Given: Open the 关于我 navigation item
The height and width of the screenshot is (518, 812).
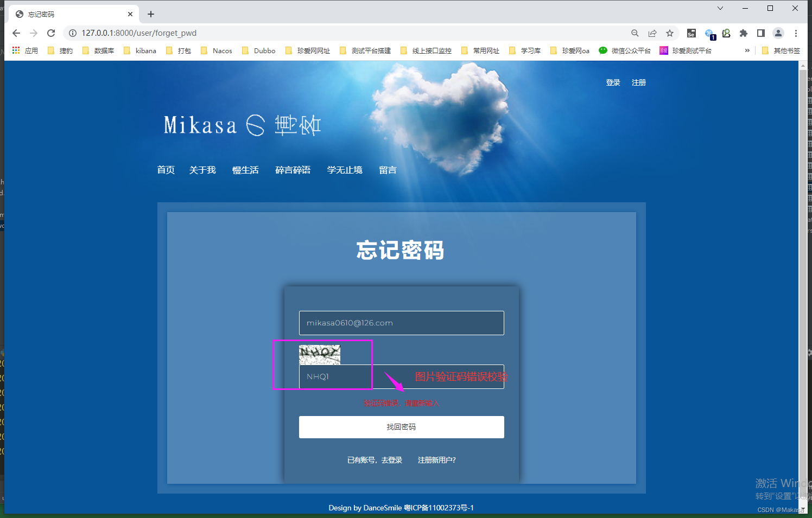Looking at the screenshot, I should point(202,170).
